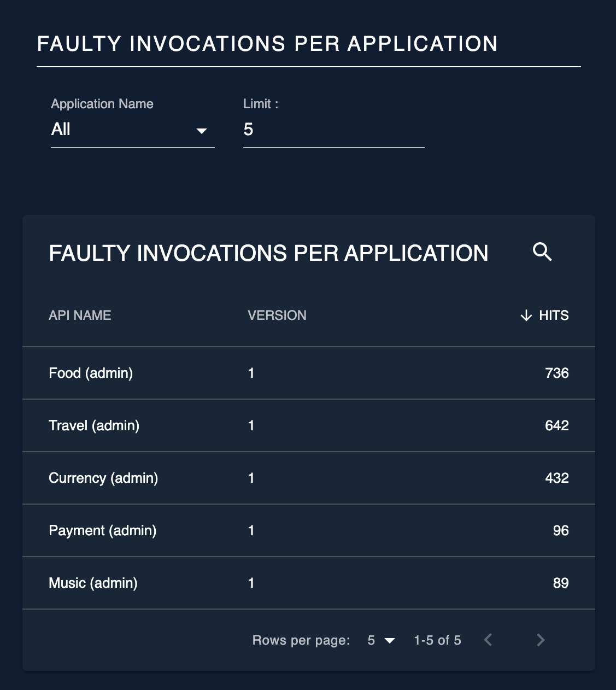616x690 pixels.
Task: Select the Food (admin) row
Action: tap(309, 373)
